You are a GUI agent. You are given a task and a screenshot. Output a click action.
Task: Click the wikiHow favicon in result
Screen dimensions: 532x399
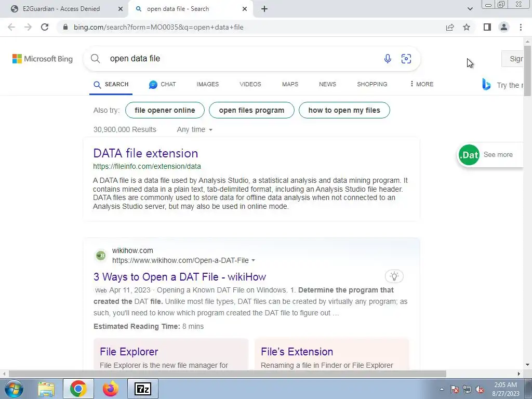(101, 255)
